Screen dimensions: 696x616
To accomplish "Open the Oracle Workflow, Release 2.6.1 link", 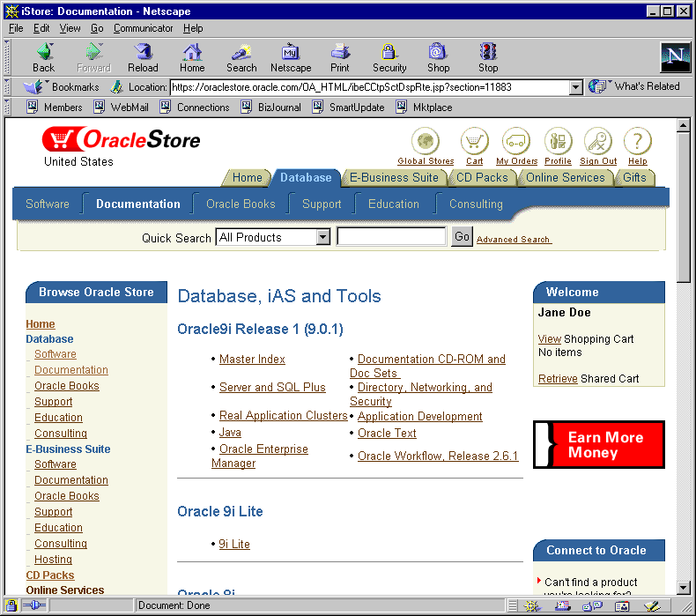I will (438, 456).
